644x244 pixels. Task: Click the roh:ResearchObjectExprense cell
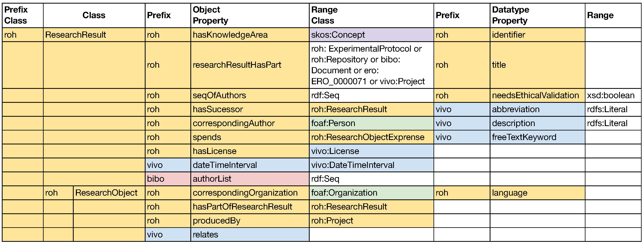tap(367, 137)
